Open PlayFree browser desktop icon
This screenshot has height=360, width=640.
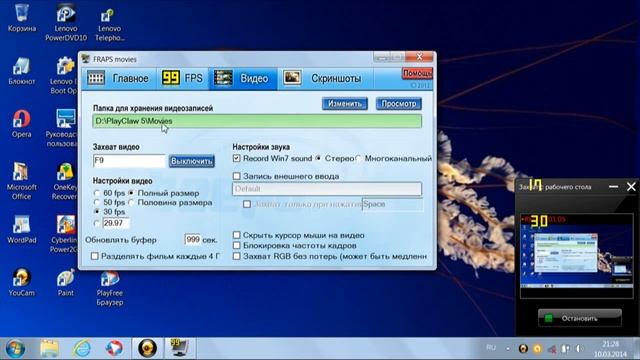click(109, 289)
